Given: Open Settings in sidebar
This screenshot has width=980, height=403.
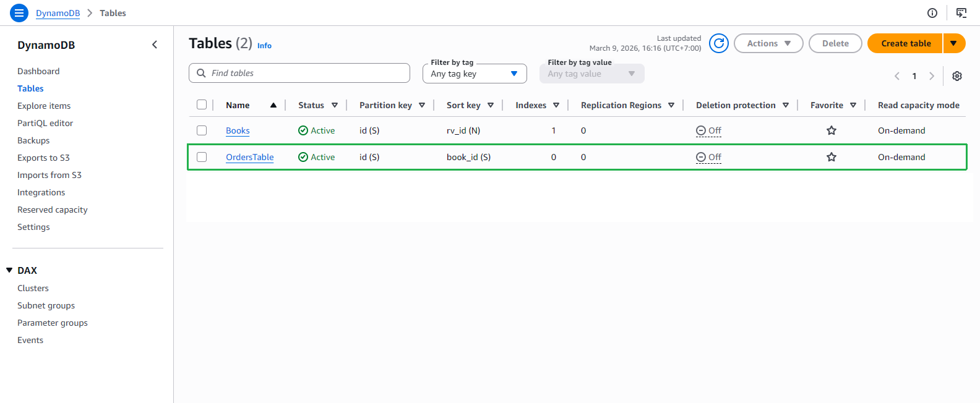Looking at the screenshot, I should [33, 227].
